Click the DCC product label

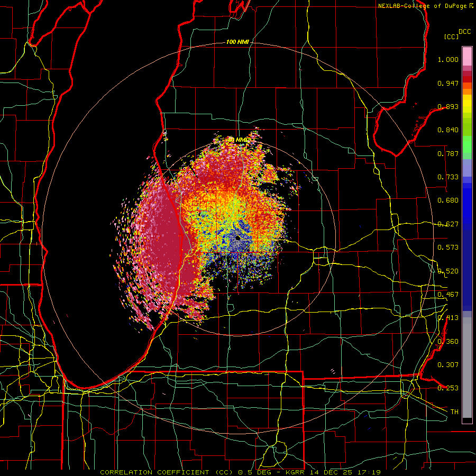tap(464, 32)
